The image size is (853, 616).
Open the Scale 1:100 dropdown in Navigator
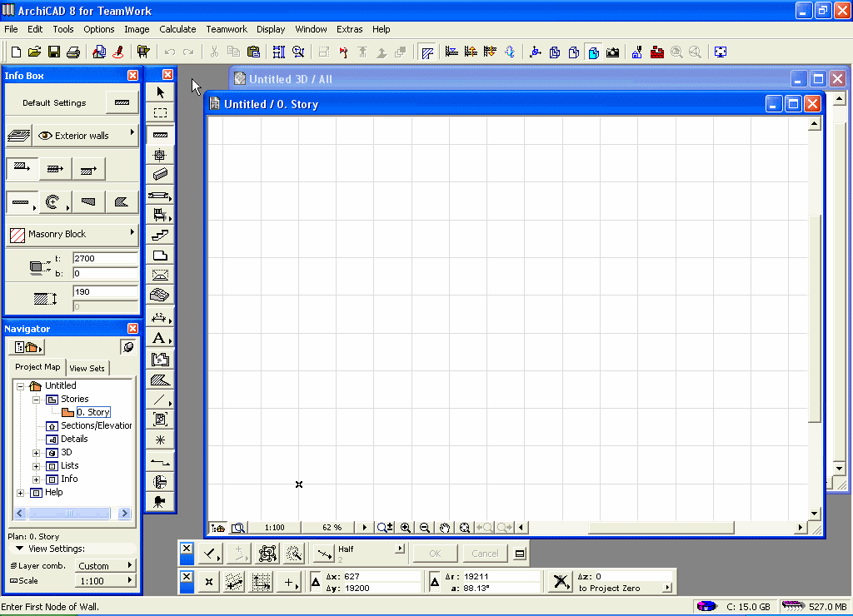(x=105, y=580)
